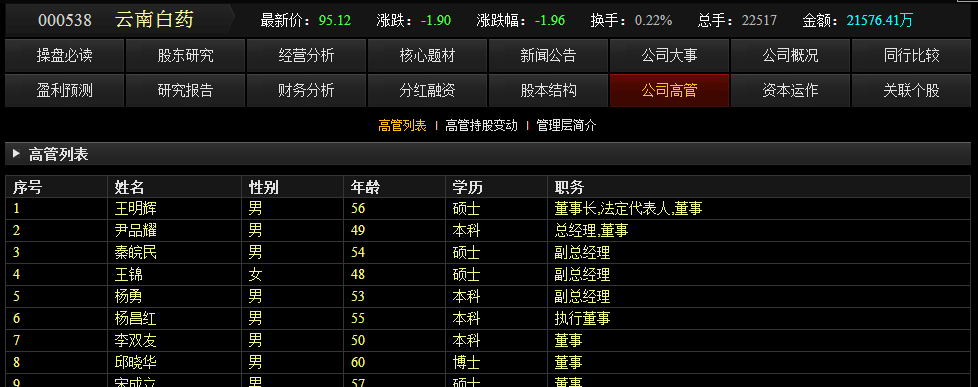This screenshot has height=387, width=978.
Task: Select executive name 王明辉
Action: [135, 208]
